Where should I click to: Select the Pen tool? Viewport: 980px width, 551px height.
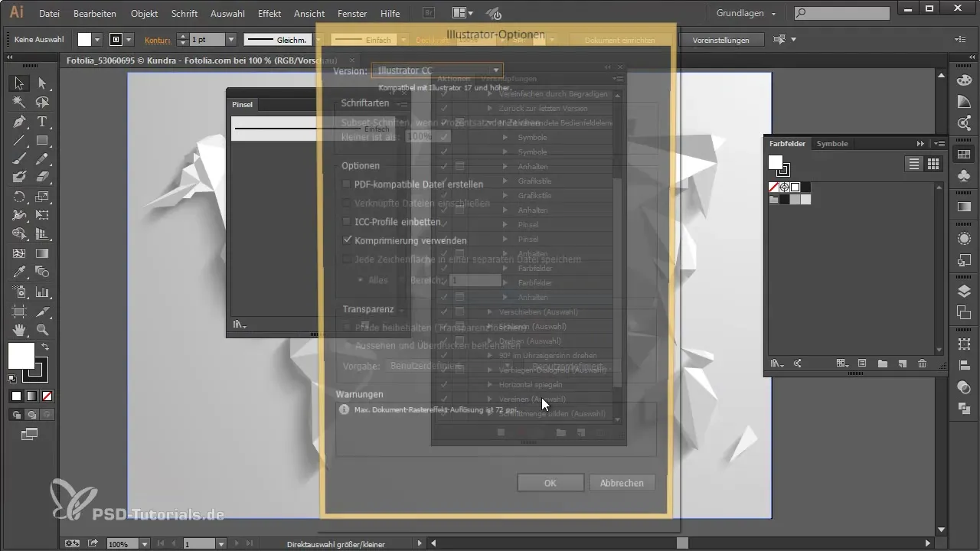(19, 122)
